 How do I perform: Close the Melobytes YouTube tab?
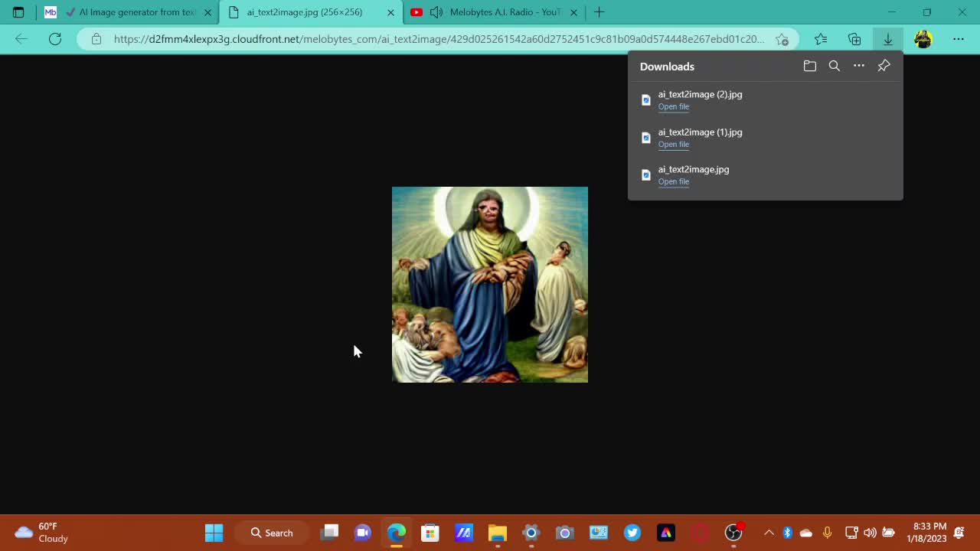coord(573,12)
